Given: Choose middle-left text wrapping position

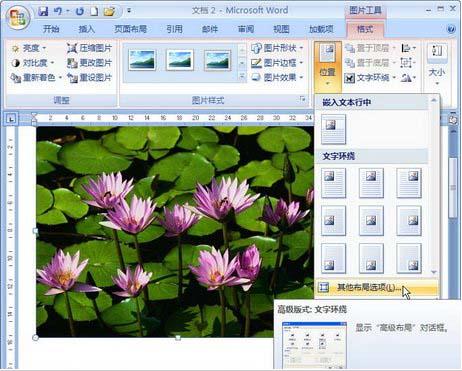Looking at the screenshot, I should 333,220.
